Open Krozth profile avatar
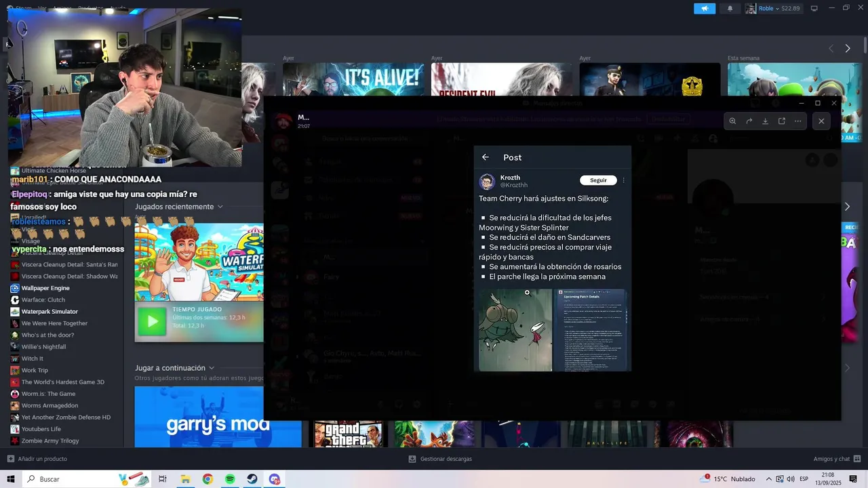Image resolution: width=868 pixels, height=488 pixels. click(x=487, y=182)
